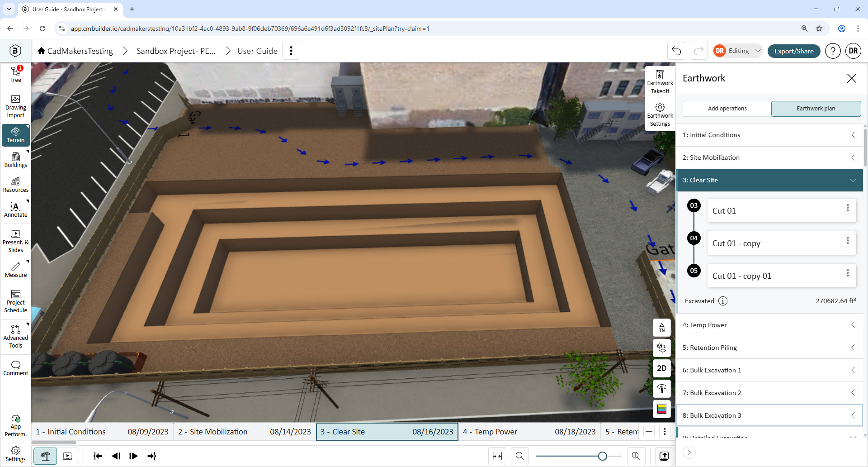Click the Export/Share button
The image size is (868, 467).
coord(794,51)
